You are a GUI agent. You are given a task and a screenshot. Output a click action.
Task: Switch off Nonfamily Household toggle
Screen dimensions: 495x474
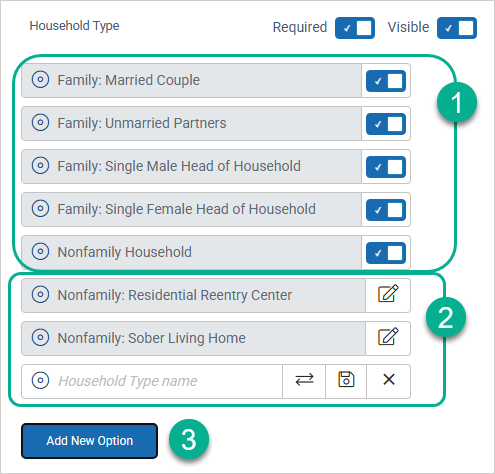386,253
